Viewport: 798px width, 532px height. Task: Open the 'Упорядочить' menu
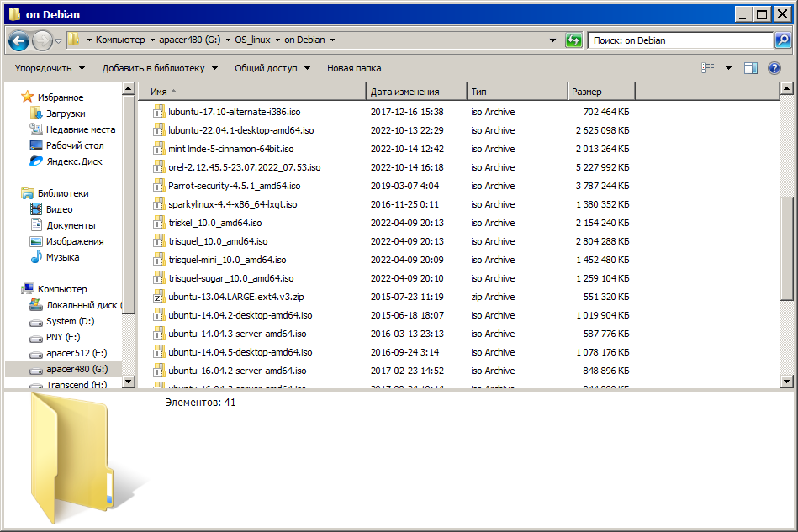[x=50, y=68]
